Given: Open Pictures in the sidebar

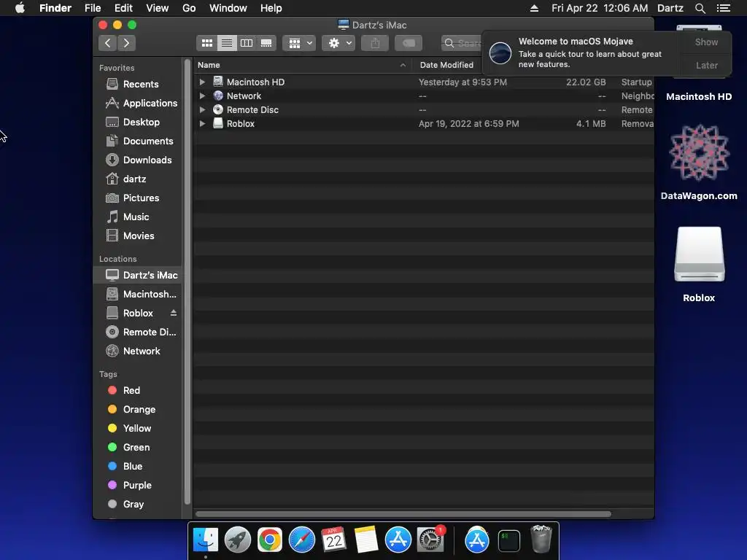Looking at the screenshot, I should [137, 198].
